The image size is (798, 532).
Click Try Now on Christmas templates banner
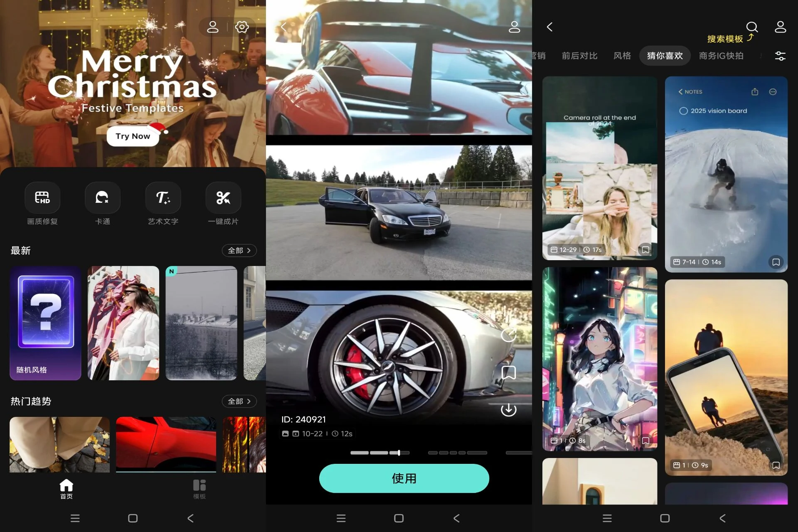point(133,135)
